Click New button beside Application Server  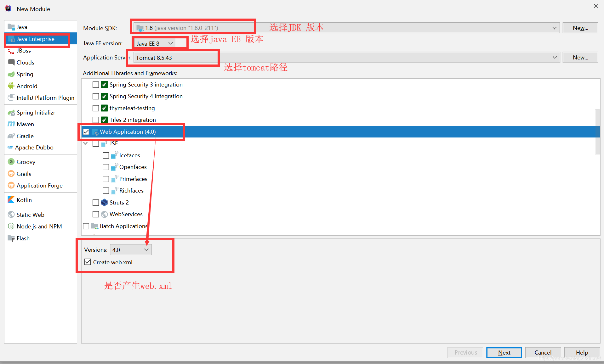point(580,58)
